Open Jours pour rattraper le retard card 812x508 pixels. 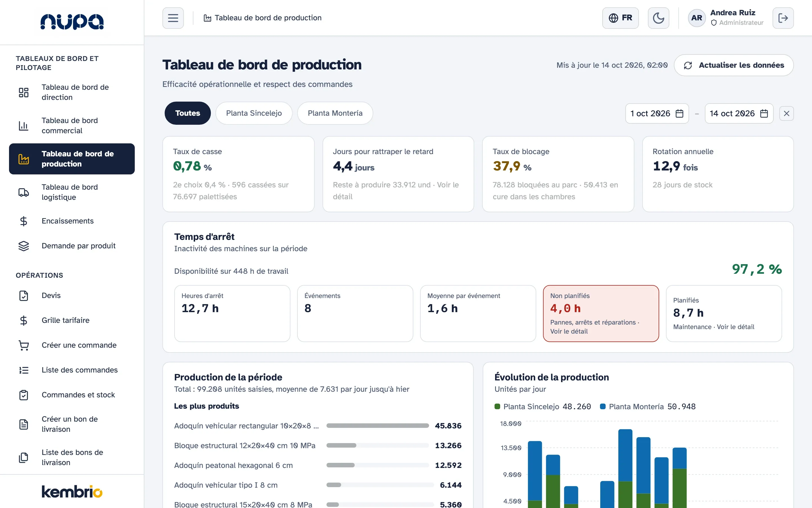[x=398, y=174]
